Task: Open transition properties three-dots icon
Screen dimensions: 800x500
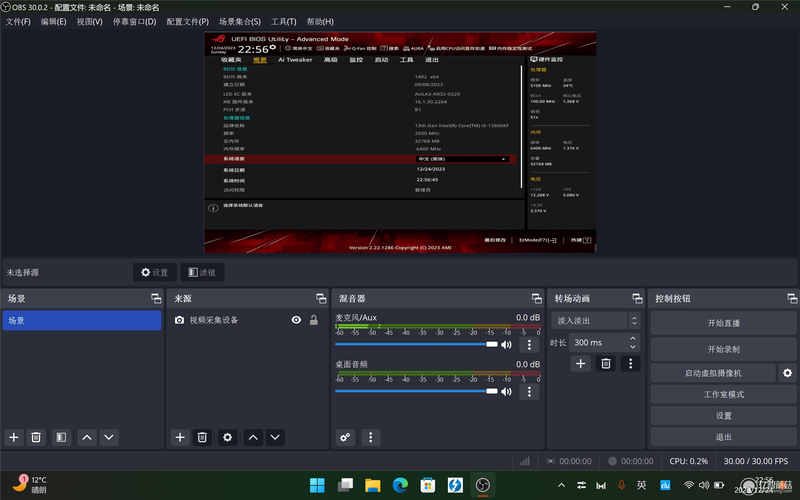Action: (631, 363)
